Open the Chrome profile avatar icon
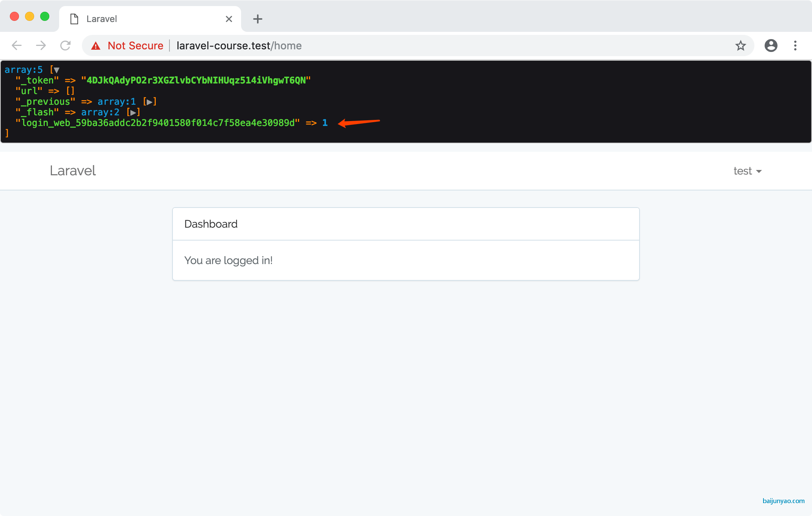Image resolution: width=812 pixels, height=516 pixels. click(771, 46)
